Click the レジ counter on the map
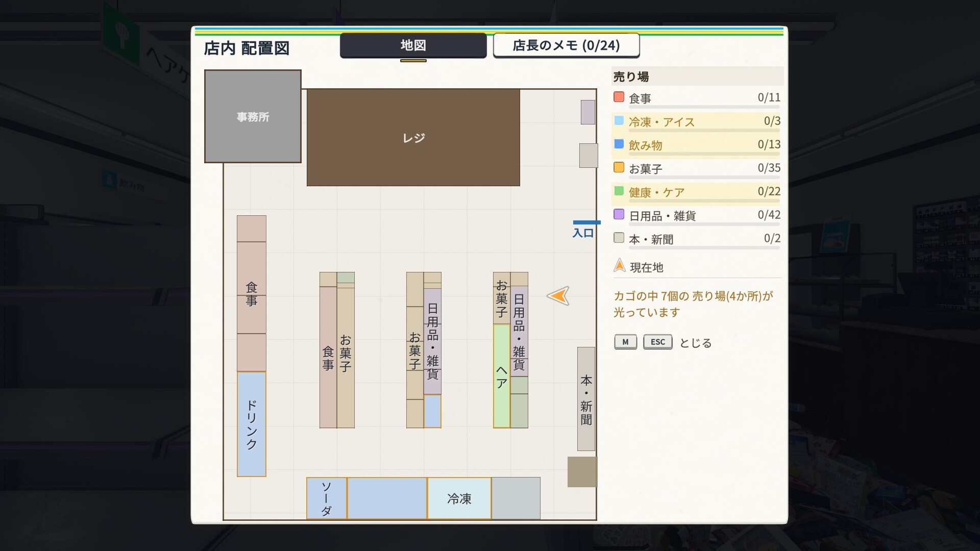 click(x=413, y=138)
